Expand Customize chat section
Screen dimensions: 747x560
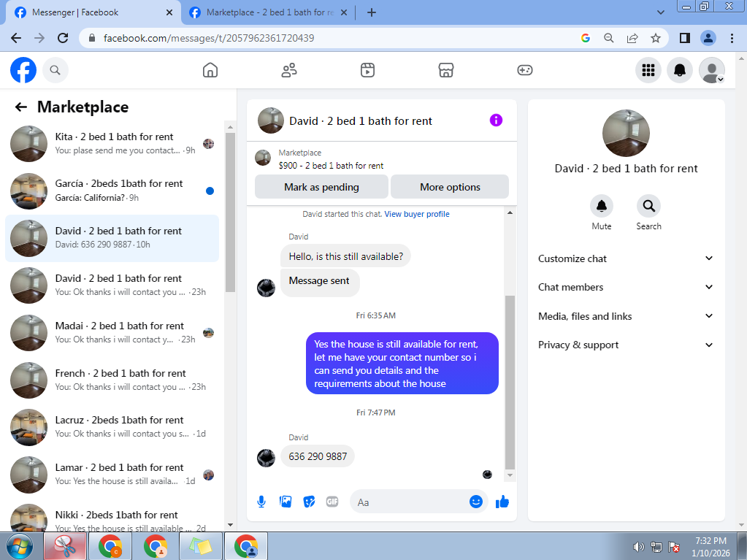coord(626,258)
